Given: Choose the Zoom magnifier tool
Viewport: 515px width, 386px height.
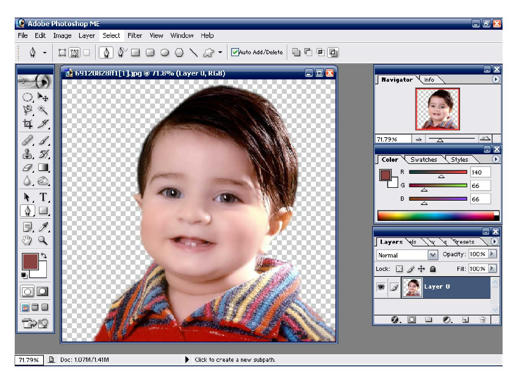Looking at the screenshot, I should (43, 240).
